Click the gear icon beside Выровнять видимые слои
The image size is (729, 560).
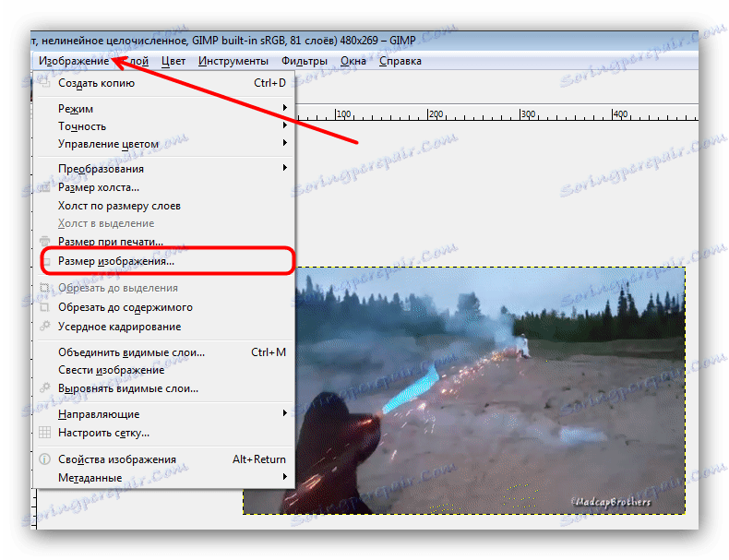click(44, 387)
